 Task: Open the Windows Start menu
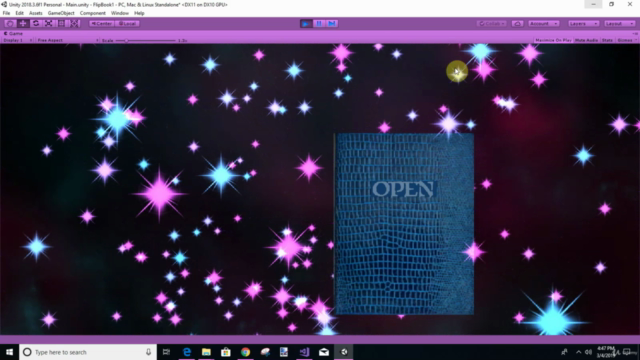[x=9, y=352]
